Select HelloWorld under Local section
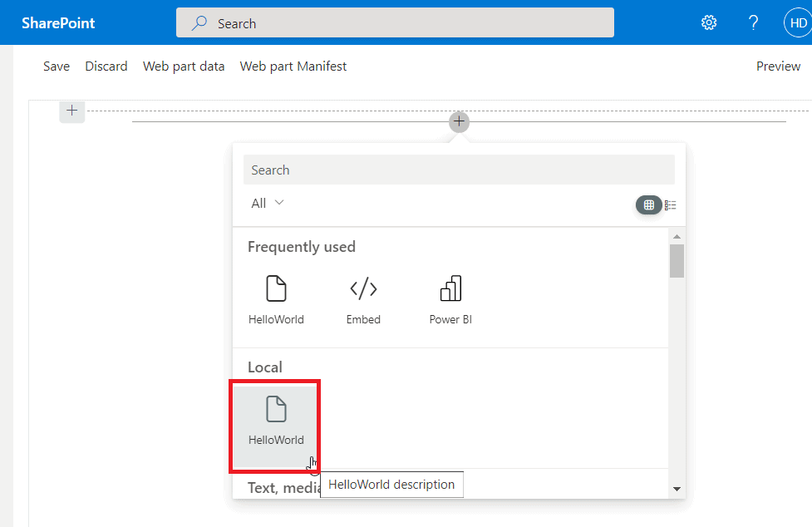Image resolution: width=812 pixels, height=527 pixels. click(275, 426)
